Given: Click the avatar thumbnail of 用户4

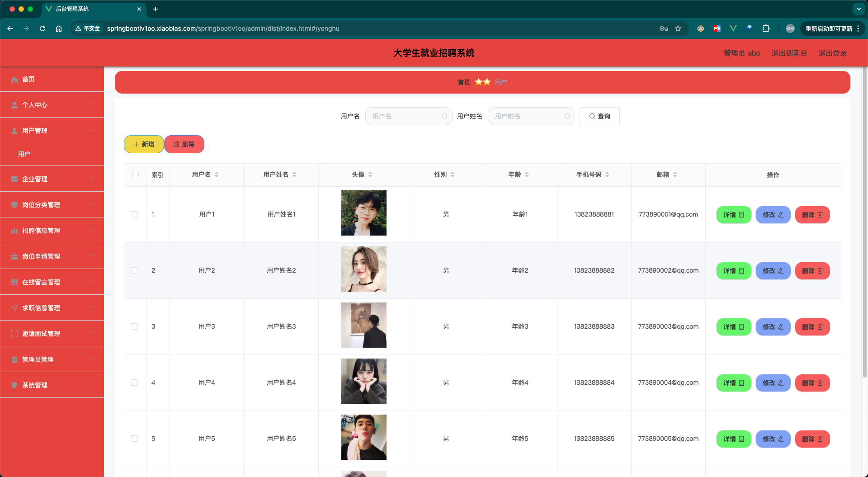Looking at the screenshot, I should (364, 381).
